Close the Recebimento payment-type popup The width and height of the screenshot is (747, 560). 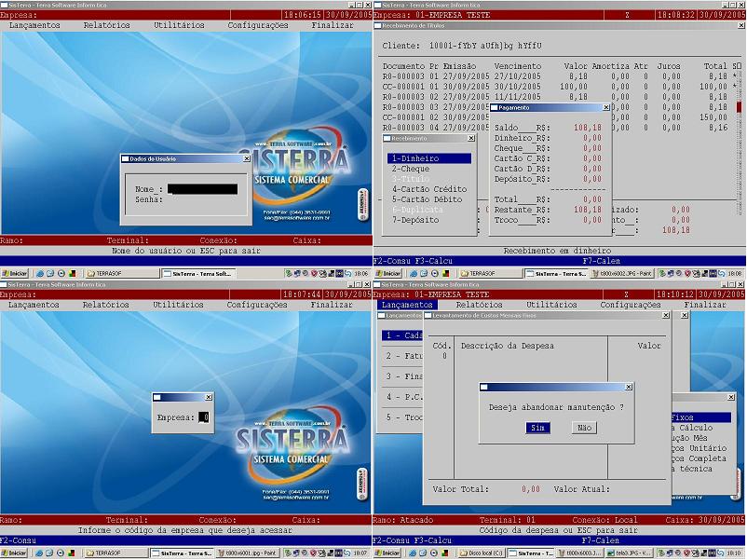(x=471, y=138)
